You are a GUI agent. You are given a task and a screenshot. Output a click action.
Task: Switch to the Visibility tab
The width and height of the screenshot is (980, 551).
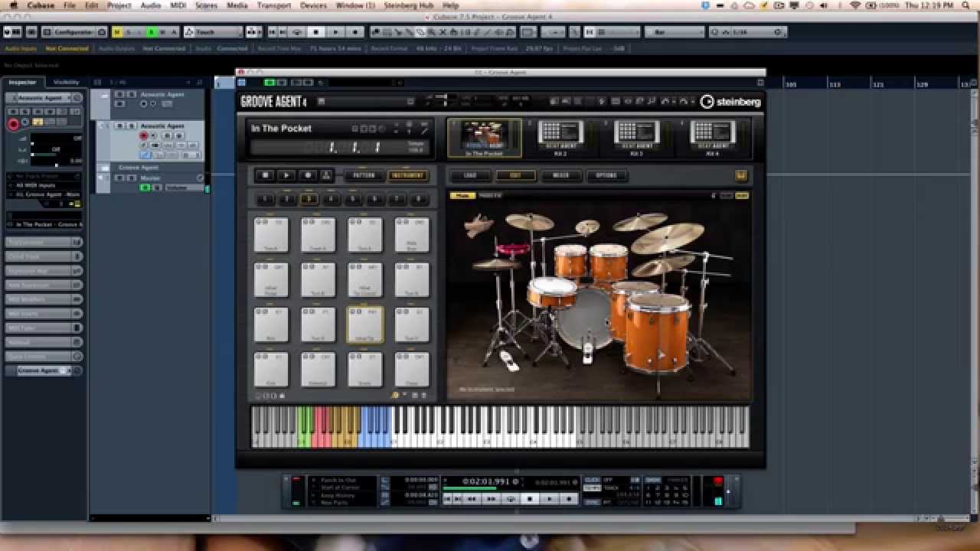[x=67, y=82]
